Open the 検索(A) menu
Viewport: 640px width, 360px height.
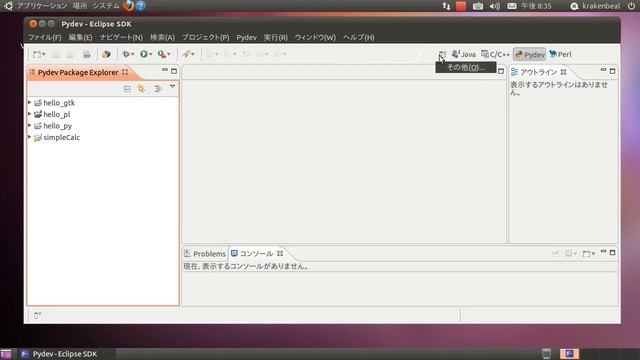point(162,37)
